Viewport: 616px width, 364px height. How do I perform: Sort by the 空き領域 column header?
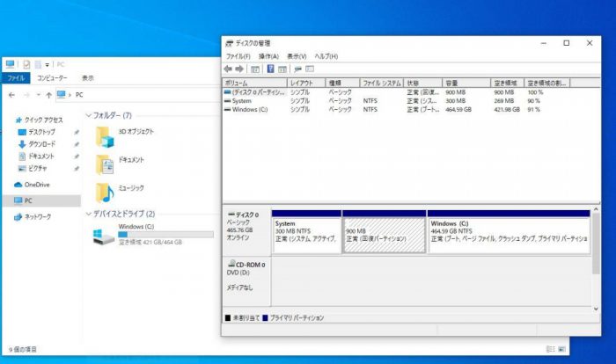508,83
